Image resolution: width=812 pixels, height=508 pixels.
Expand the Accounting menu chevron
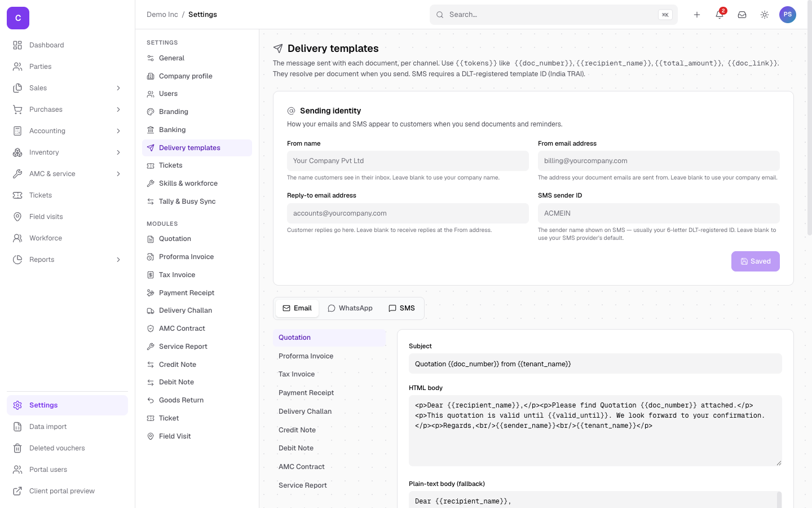pyautogui.click(x=118, y=131)
